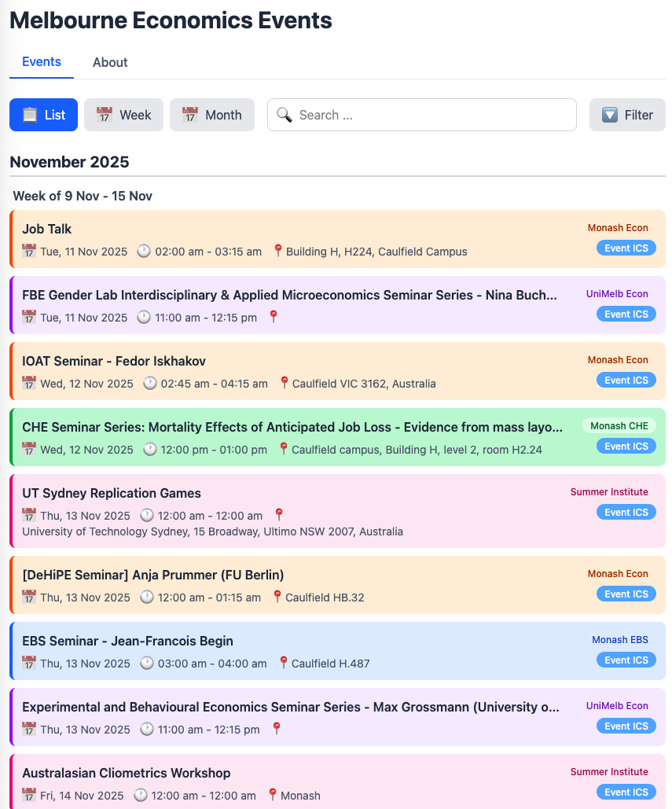
Task: Download Event ICS for Job Talk
Action: 626,248
